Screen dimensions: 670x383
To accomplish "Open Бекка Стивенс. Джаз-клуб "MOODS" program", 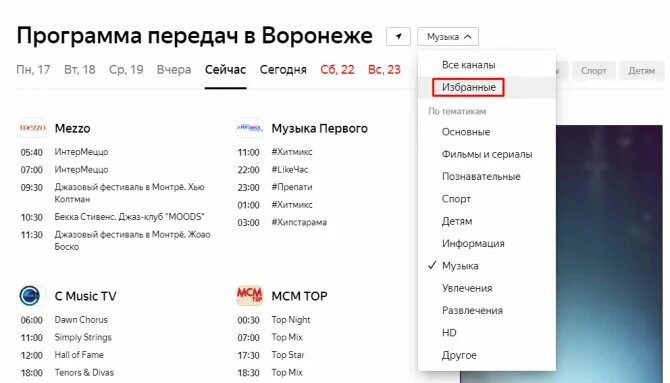I will point(129,217).
